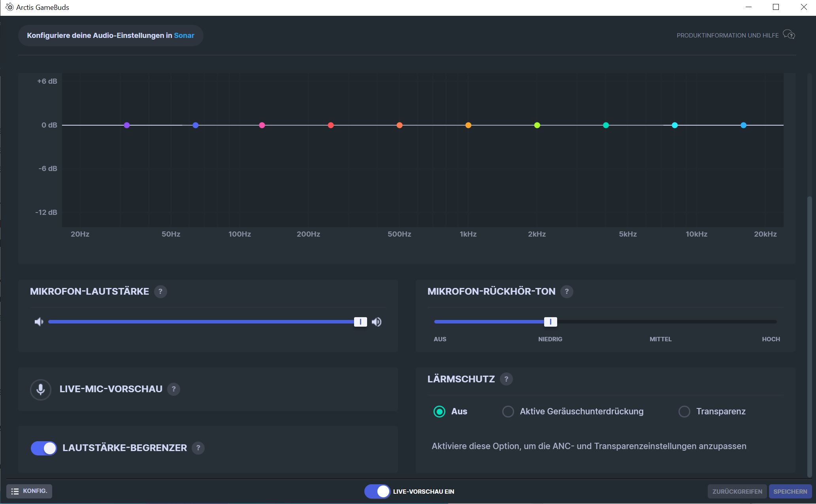Select Aktive Geräuschunterdrückung radio option
The width and height of the screenshot is (816, 504).
click(x=508, y=412)
